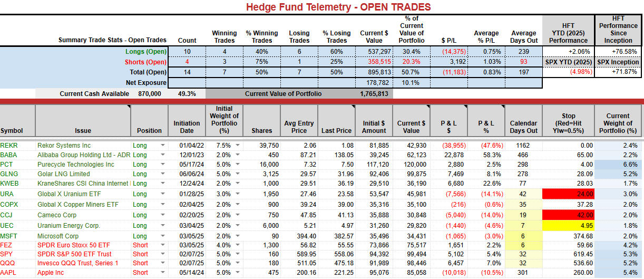The width and height of the screenshot is (644, 279).
Task: Select the Shares column header
Action: pos(262,120)
